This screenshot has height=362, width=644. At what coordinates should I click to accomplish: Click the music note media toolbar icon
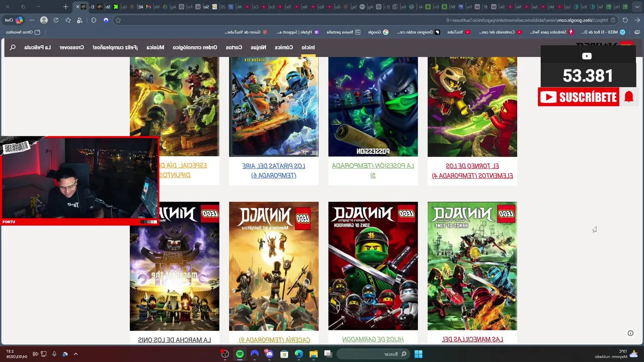point(80,20)
